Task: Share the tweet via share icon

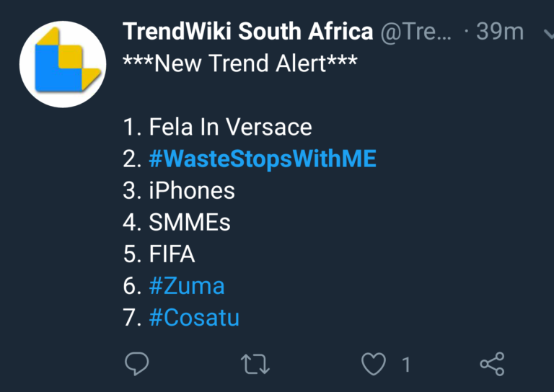Action: (x=492, y=365)
